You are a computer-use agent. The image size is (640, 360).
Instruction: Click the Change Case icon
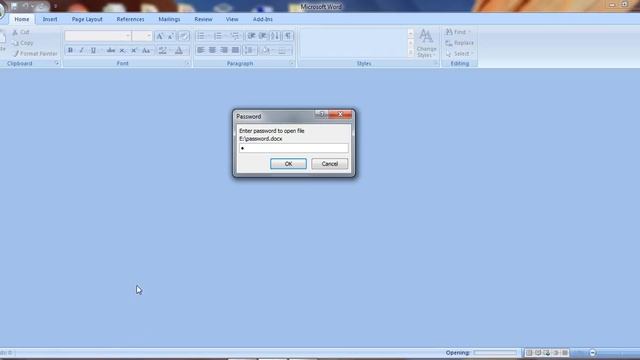click(146, 50)
